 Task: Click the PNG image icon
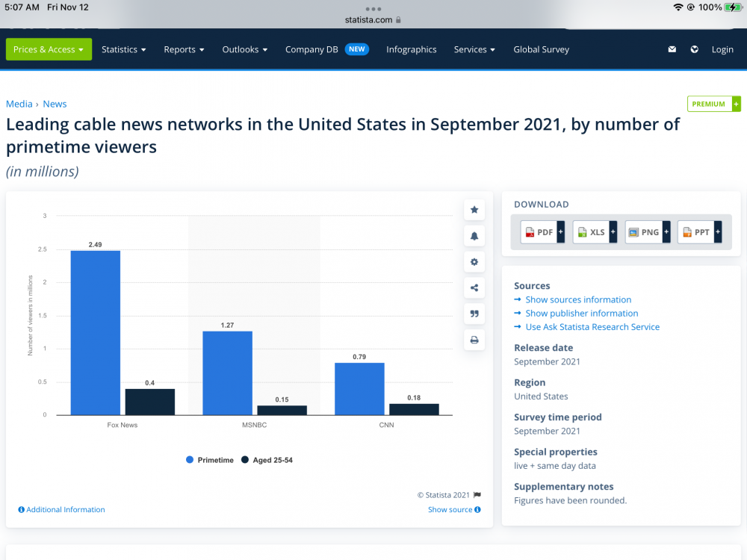[633, 232]
